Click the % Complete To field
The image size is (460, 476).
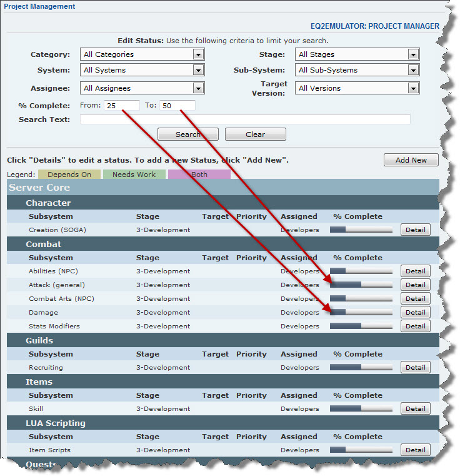177,106
